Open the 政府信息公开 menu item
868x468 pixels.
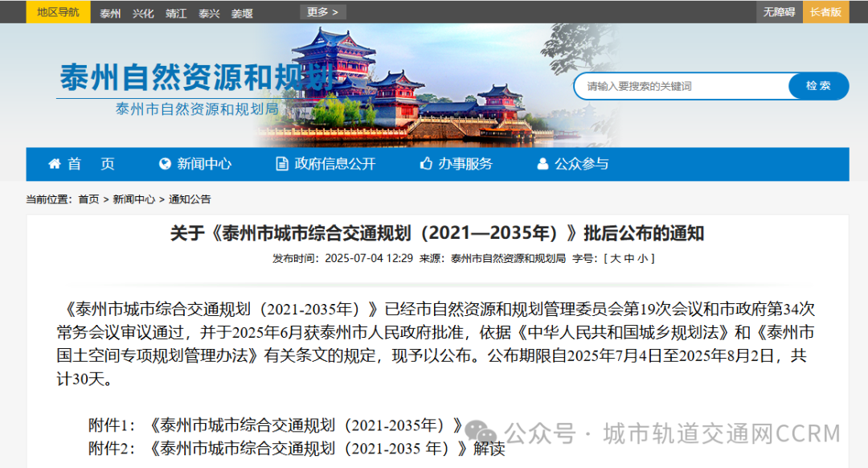(x=334, y=164)
